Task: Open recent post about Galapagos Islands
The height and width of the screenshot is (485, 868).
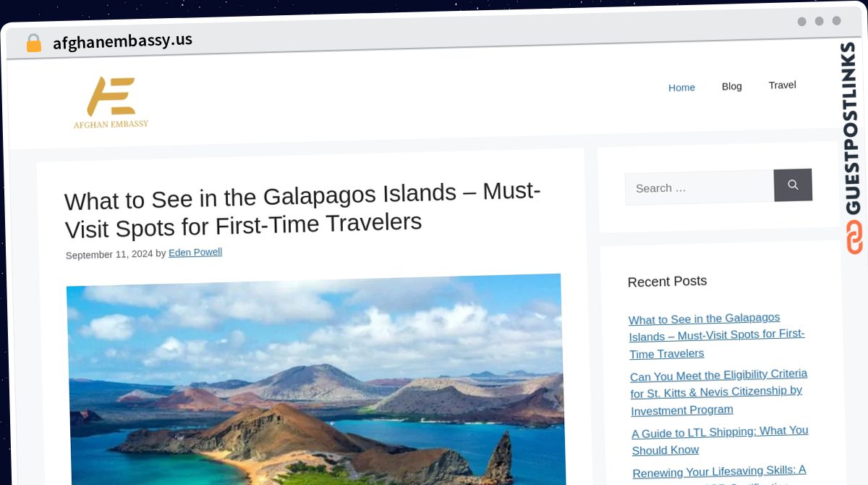Action: [716, 336]
